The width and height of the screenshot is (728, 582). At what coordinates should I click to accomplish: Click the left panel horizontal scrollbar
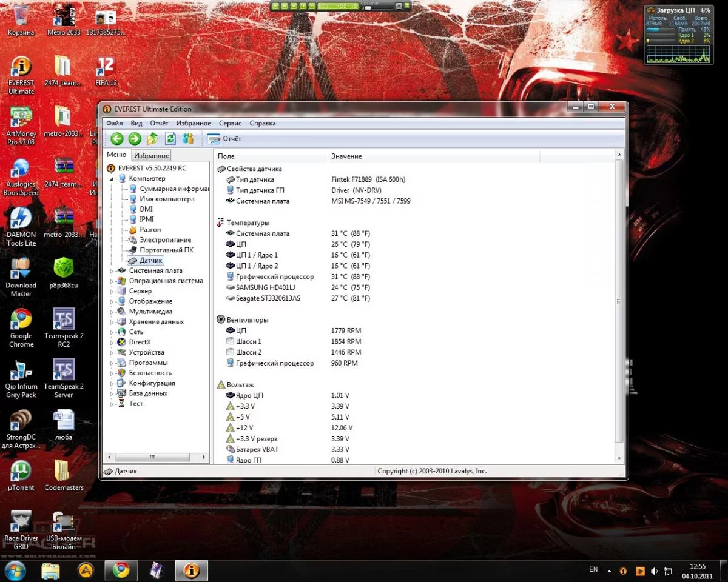153,457
